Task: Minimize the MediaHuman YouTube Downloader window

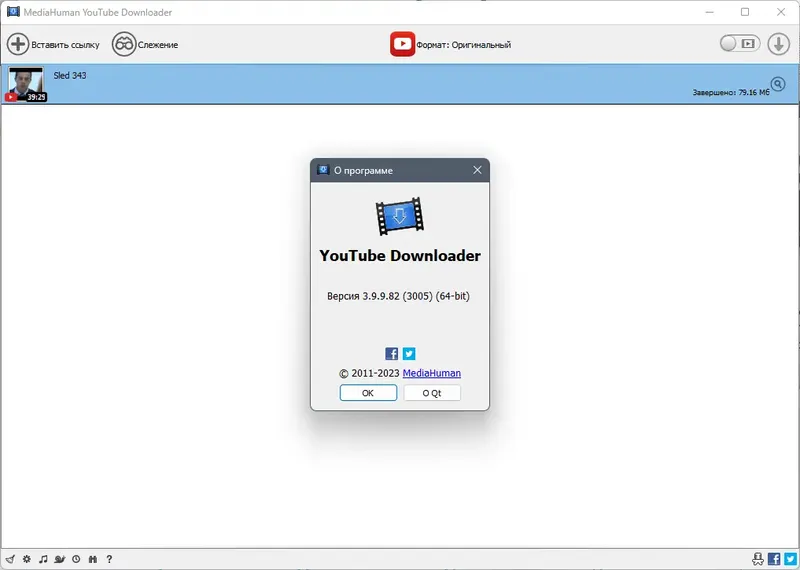Action: (710, 12)
